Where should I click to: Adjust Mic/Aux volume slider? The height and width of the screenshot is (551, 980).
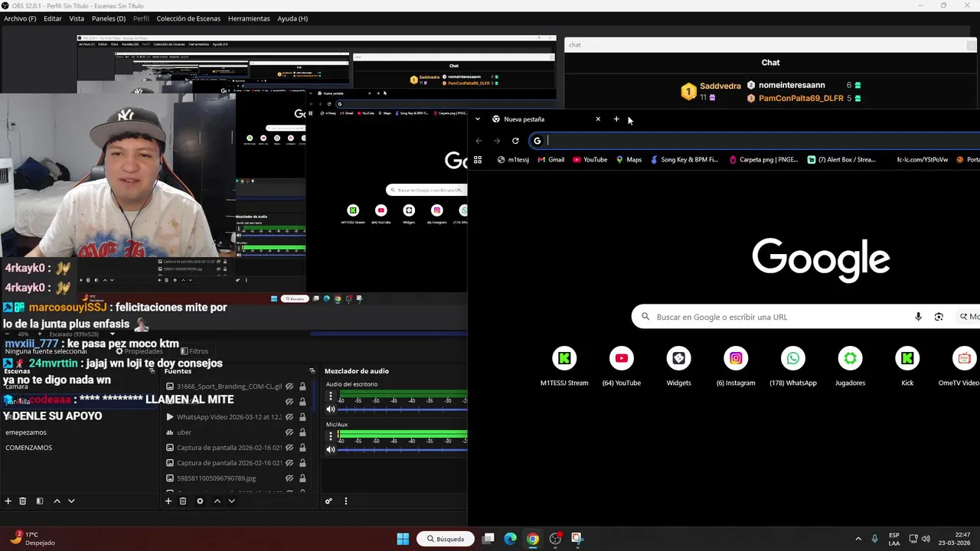pos(403,449)
